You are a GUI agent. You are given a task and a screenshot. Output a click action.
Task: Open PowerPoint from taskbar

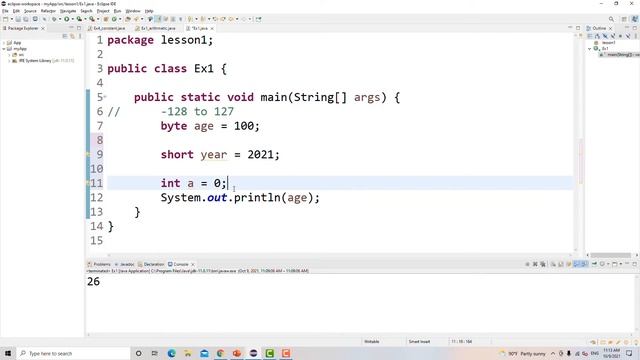[x=237, y=353]
